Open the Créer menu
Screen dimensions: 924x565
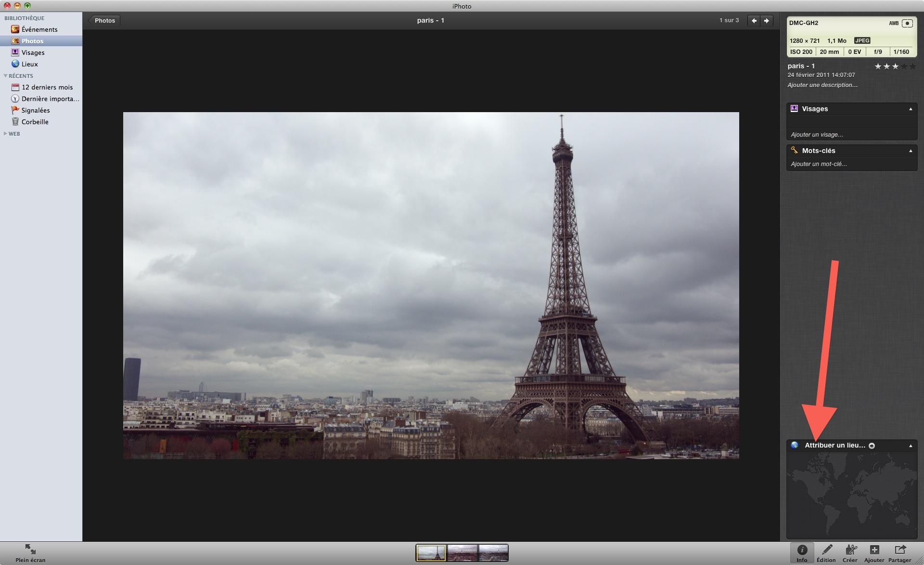[850, 553]
